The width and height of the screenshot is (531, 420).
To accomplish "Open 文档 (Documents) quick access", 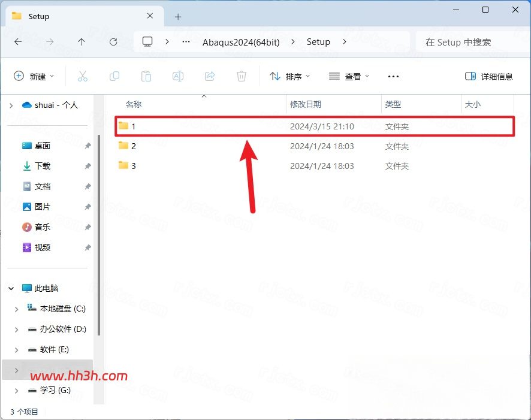I will click(x=36, y=186).
